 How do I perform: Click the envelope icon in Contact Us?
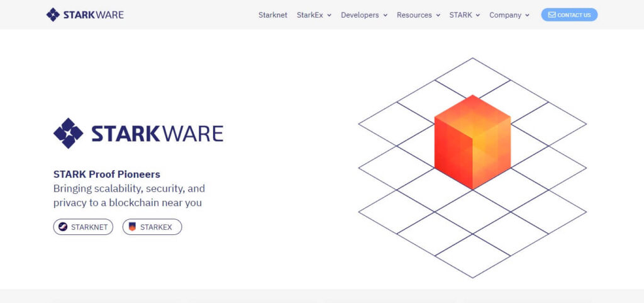(552, 14)
